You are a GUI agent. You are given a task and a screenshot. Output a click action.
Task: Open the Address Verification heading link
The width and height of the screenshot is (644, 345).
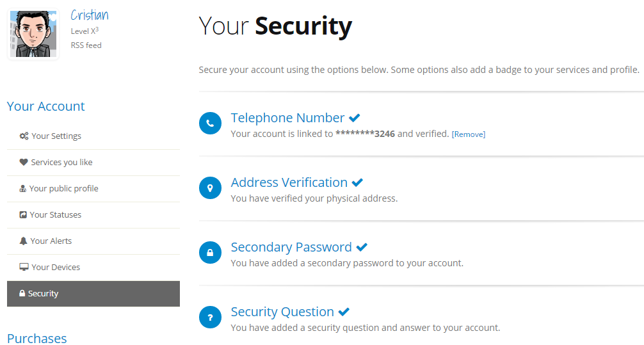click(x=289, y=182)
